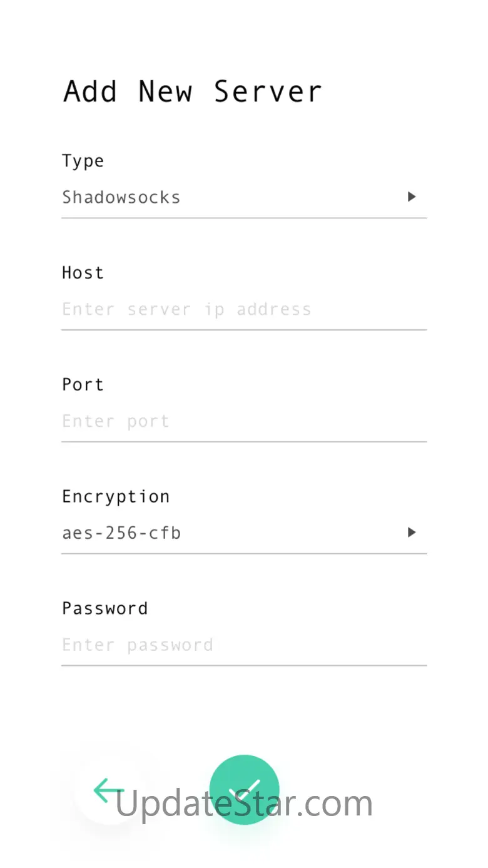488x868 pixels.
Task: Focus the Enter port field
Action: point(116,421)
